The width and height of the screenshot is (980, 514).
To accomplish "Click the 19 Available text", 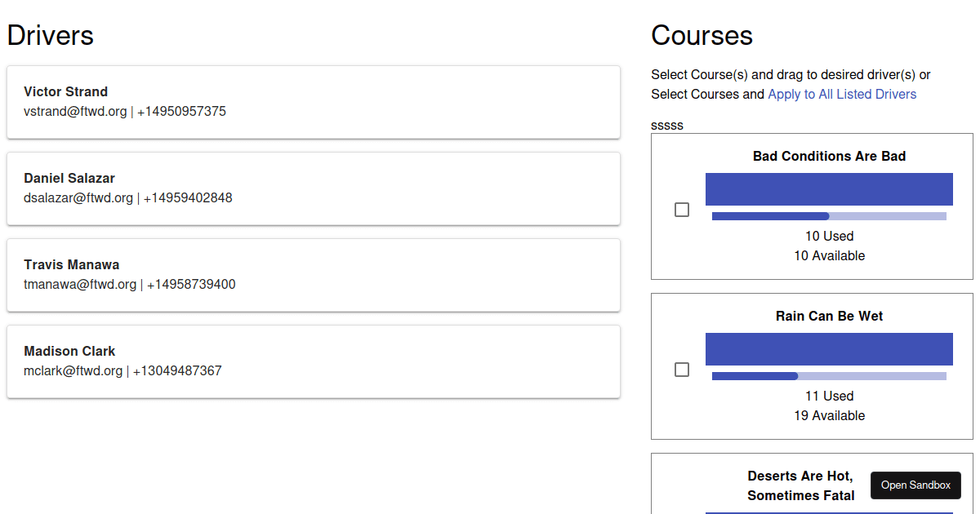I will pyautogui.click(x=829, y=415).
